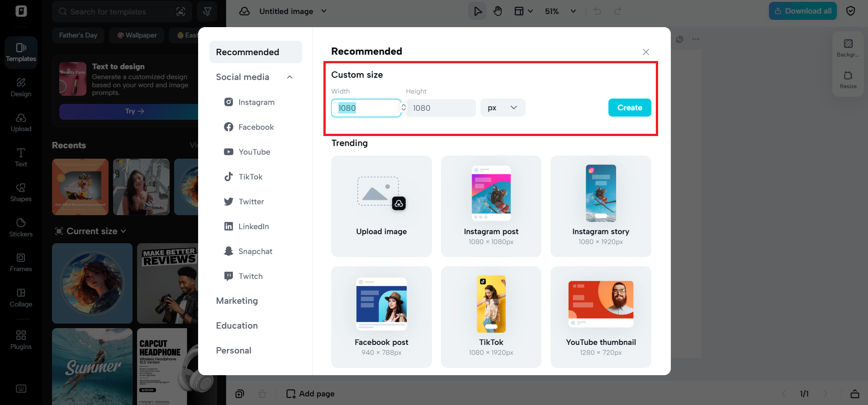Image resolution: width=868 pixels, height=405 pixels.
Task: Open the shield privacy icon
Action: [850, 11]
